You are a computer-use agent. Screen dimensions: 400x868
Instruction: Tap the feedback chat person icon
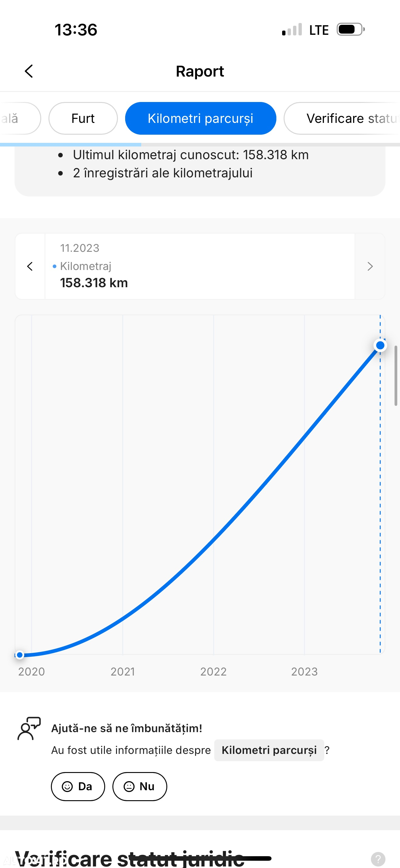point(29,728)
